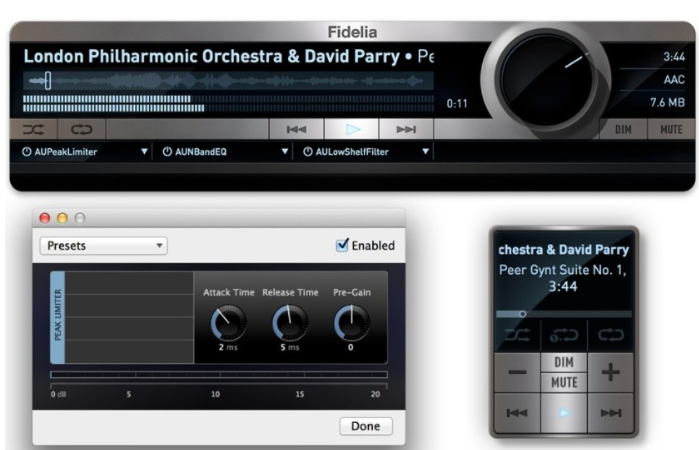This screenshot has height=450, width=699.
Task: Open AUNBandEQ effect dropdown arrow
Action: [x=284, y=152]
